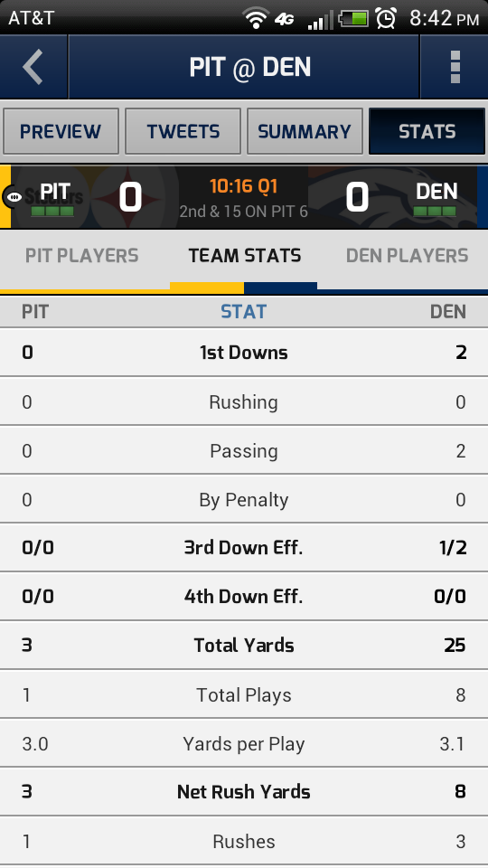Tap the alarm clock status icon
The image size is (488, 868).
point(386,18)
